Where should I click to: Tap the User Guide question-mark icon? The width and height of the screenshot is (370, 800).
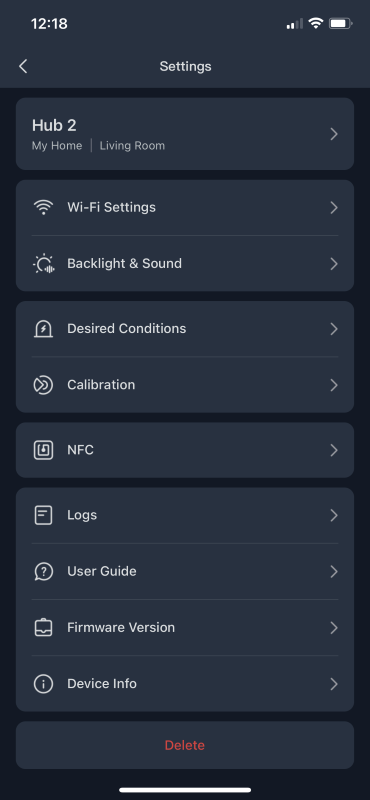tap(43, 571)
